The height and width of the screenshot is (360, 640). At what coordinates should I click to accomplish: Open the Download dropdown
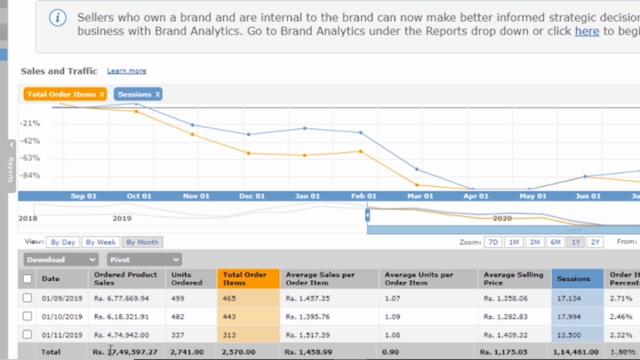pos(61,260)
